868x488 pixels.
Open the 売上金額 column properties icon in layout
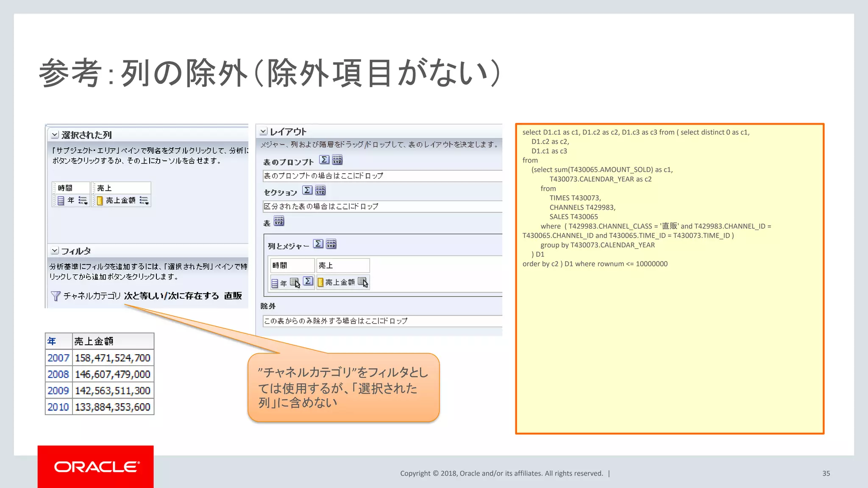pyautogui.click(x=363, y=282)
